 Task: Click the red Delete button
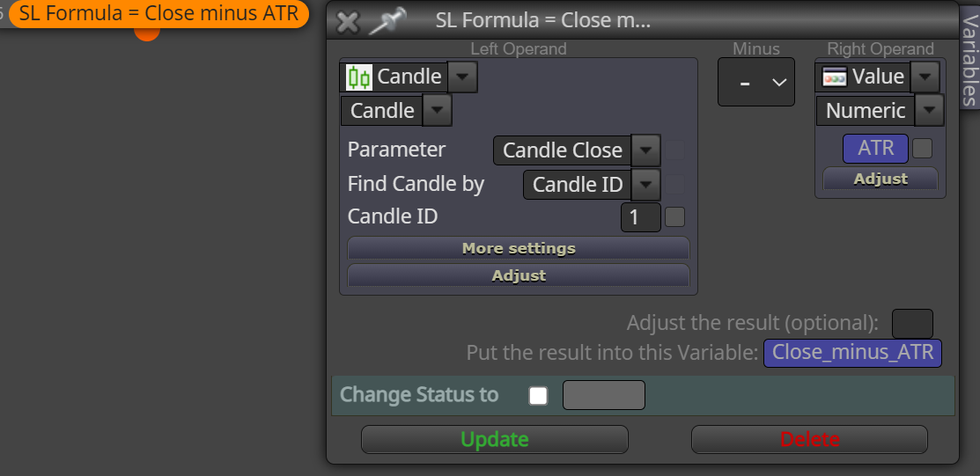tap(809, 439)
